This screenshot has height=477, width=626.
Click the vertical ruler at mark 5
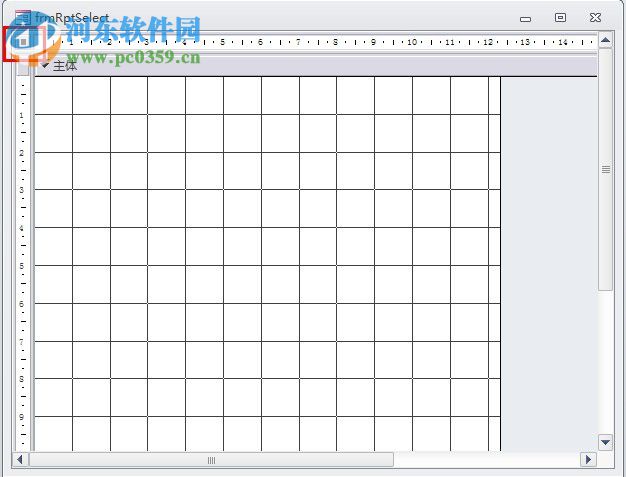[x=22, y=266]
